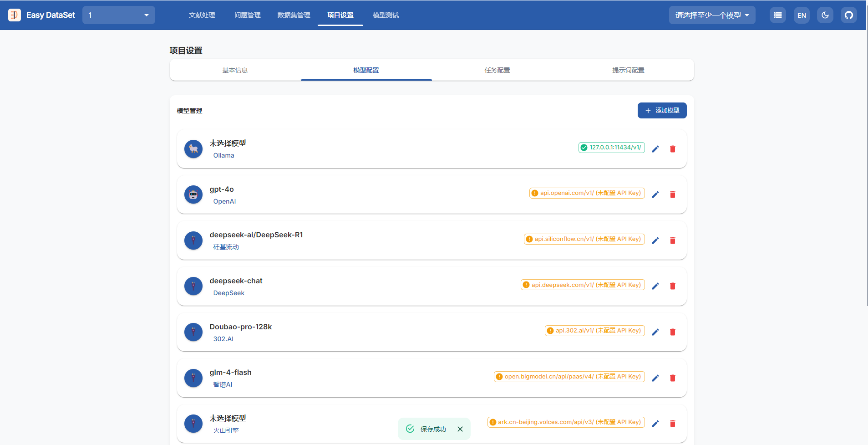Click the open.bigmodel.cn/api/paas/v4/ status chip

(x=569, y=377)
